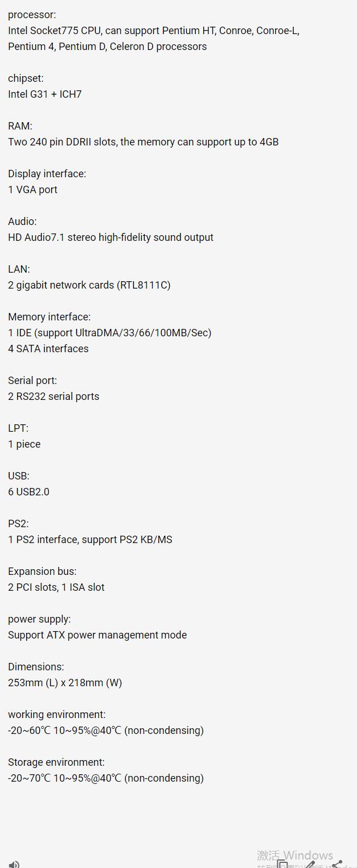The image size is (357, 868).
Task: Click the '1 VGA port' text
Action: [32, 190]
